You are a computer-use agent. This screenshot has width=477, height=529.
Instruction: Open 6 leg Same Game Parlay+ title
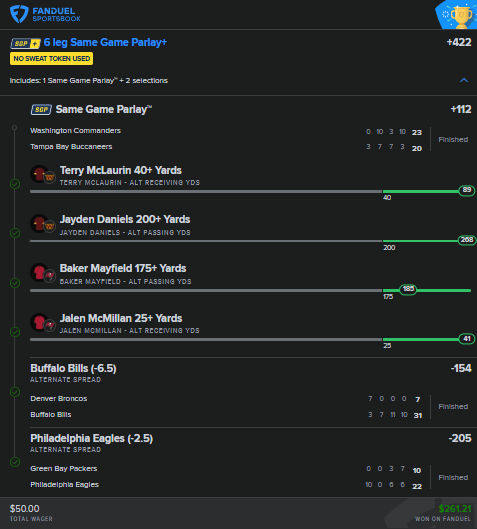[105, 43]
